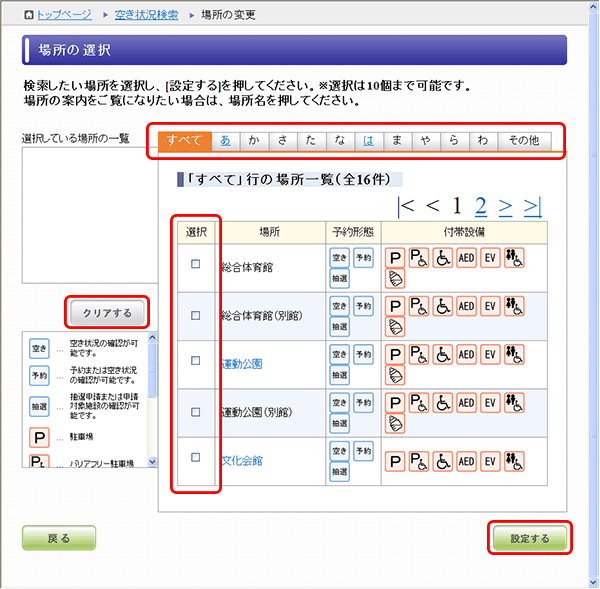Open the 運動公園 place link
Image resolution: width=600 pixels, height=589 pixels.
(x=242, y=364)
